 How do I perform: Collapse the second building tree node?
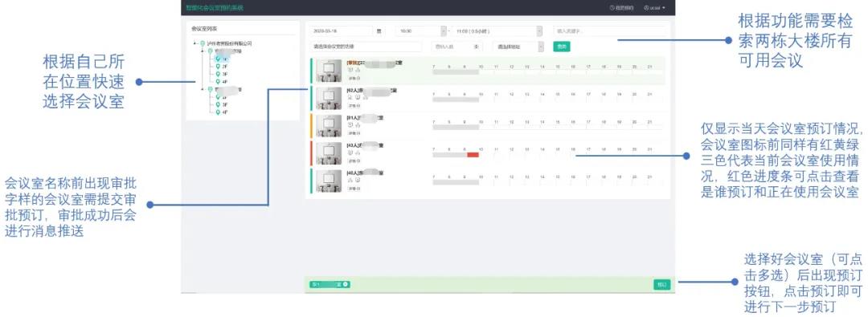click(x=202, y=89)
